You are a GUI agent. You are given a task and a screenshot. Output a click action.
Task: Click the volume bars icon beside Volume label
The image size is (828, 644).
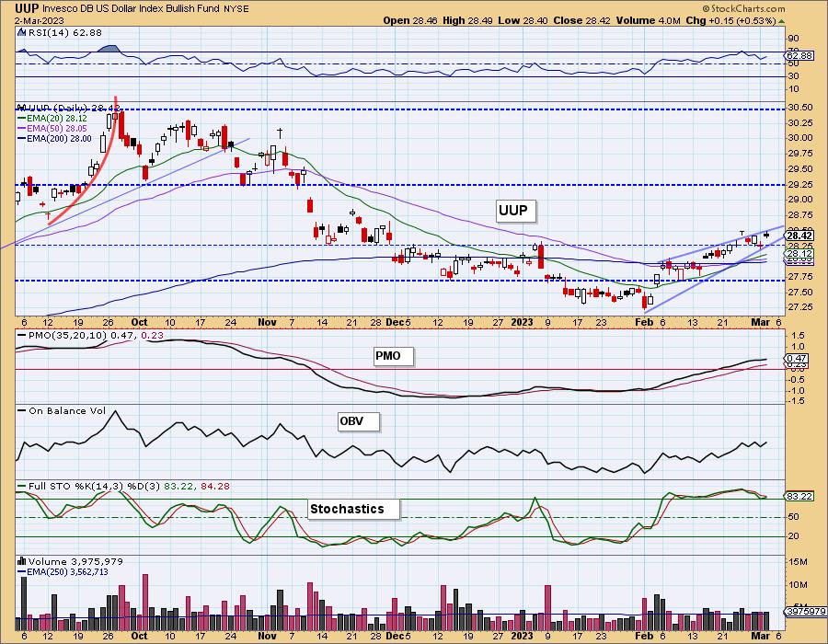(22, 561)
